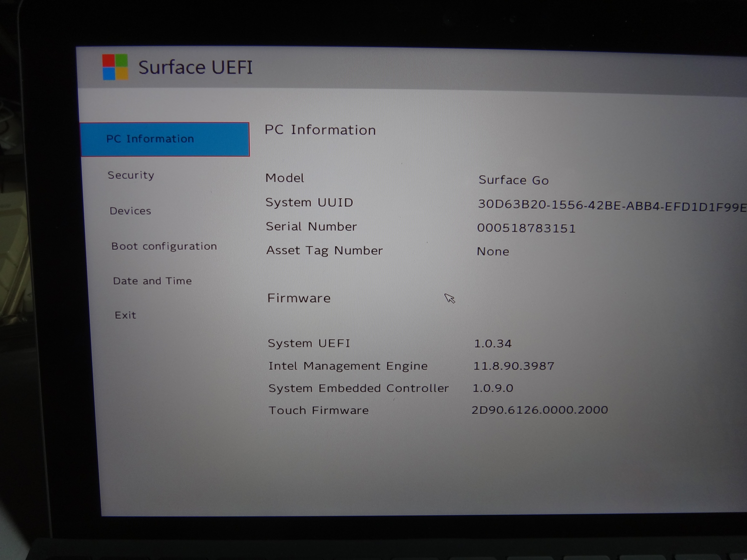Choose Exit from the sidebar

click(125, 315)
